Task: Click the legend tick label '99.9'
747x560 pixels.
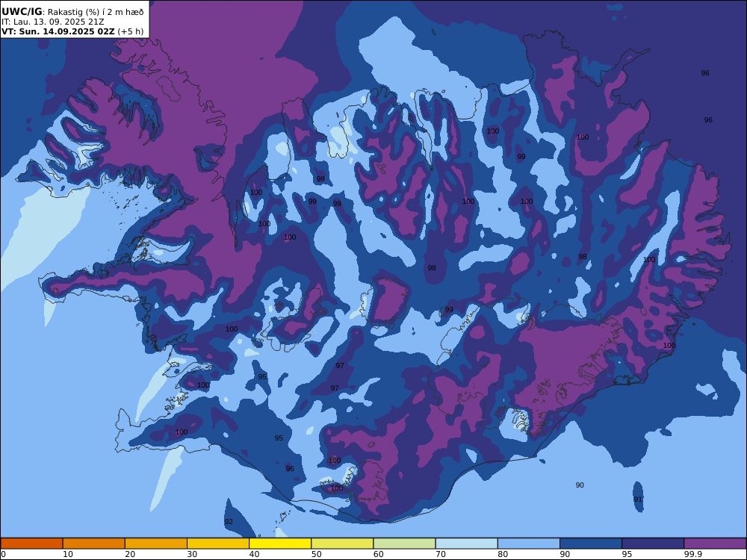Action: 692,554
